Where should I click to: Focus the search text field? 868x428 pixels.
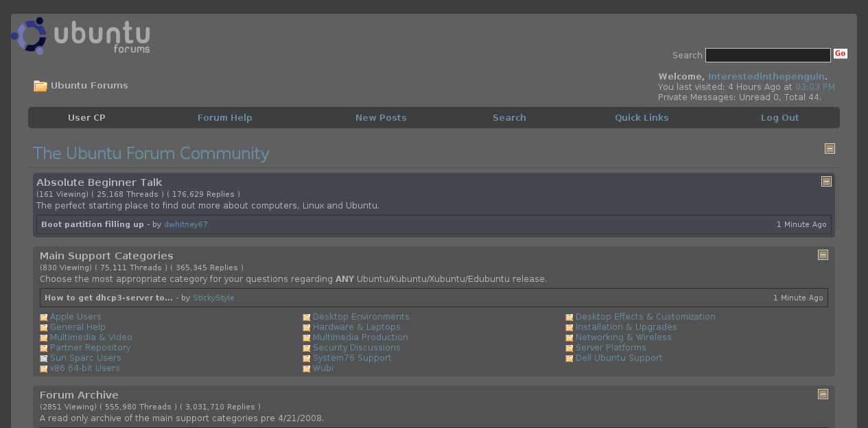pyautogui.click(x=768, y=55)
